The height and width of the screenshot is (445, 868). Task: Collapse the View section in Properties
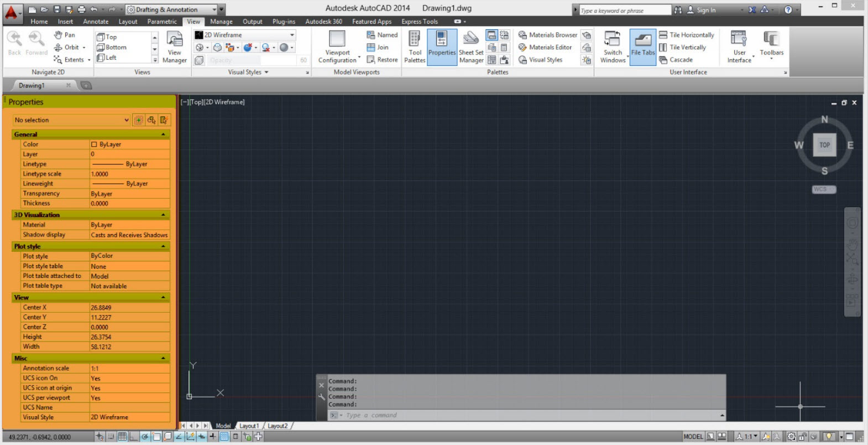point(163,297)
